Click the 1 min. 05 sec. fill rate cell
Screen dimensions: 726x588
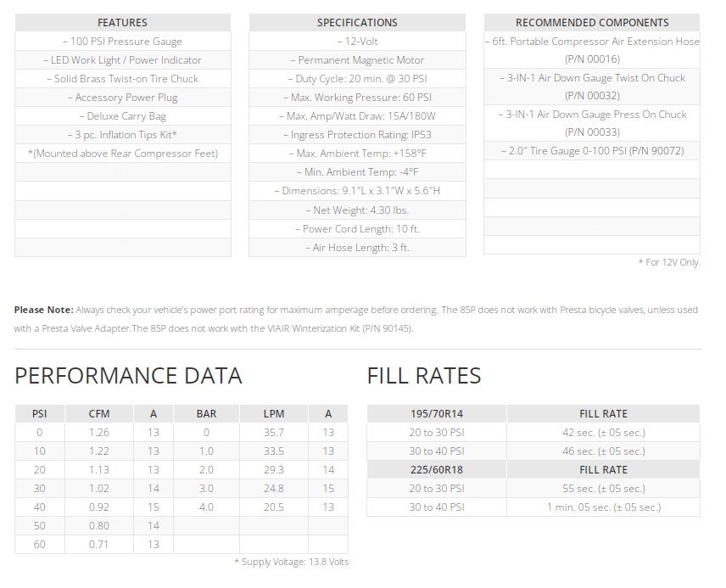[x=602, y=507]
